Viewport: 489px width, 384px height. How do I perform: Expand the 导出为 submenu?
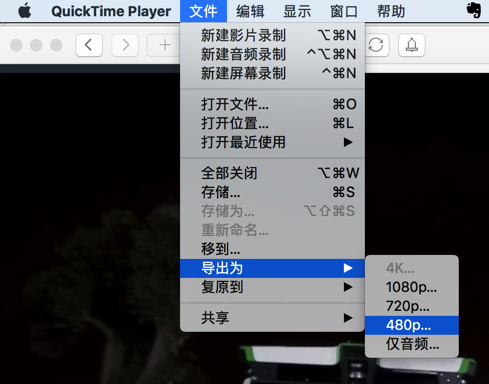click(x=272, y=268)
